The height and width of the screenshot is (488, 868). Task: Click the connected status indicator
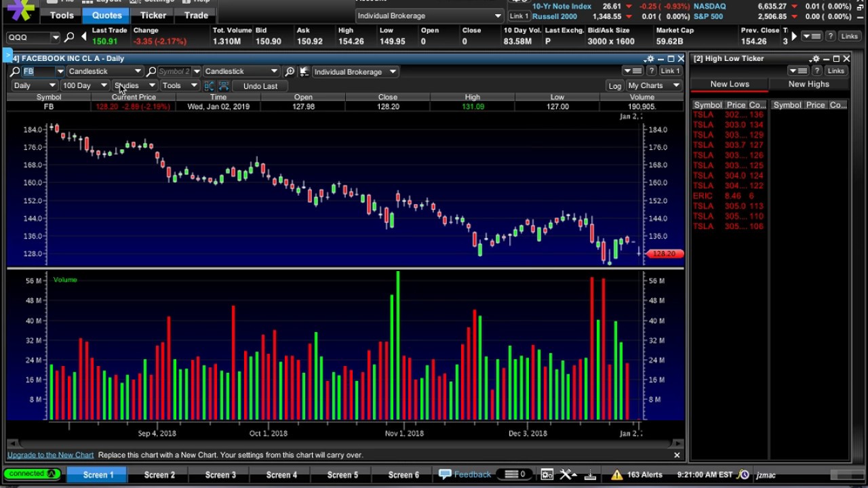tap(31, 474)
